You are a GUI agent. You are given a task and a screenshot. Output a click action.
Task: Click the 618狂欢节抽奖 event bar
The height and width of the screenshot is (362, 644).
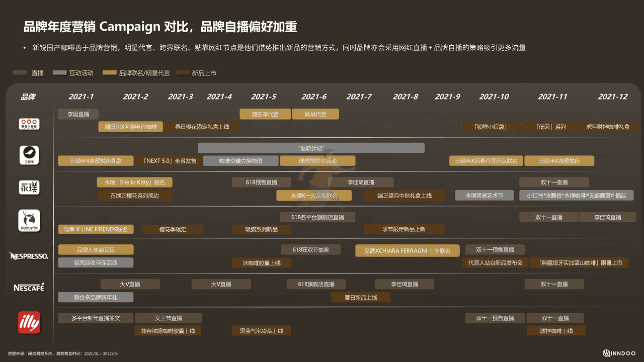(x=311, y=249)
